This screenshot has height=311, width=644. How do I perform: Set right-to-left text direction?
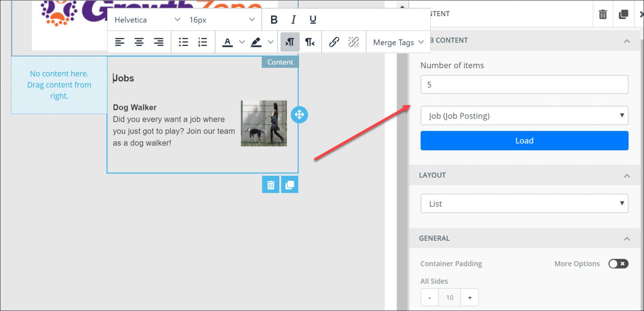click(x=310, y=42)
